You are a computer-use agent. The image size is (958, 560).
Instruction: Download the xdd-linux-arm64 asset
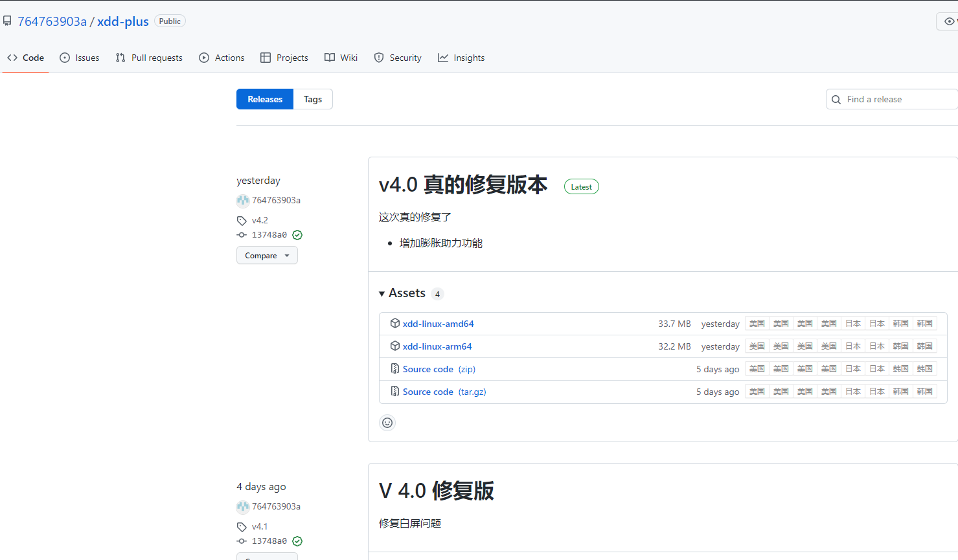pyautogui.click(x=437, y=346)
